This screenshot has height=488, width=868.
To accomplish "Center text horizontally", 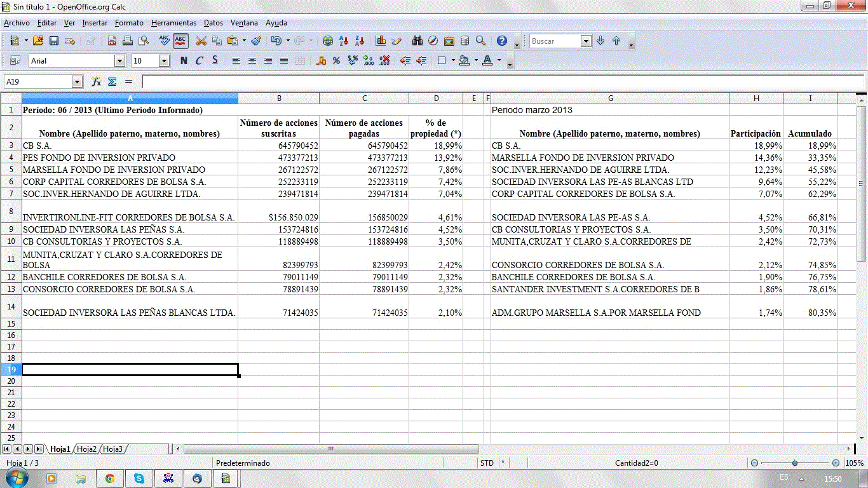I will click(252, 61).
